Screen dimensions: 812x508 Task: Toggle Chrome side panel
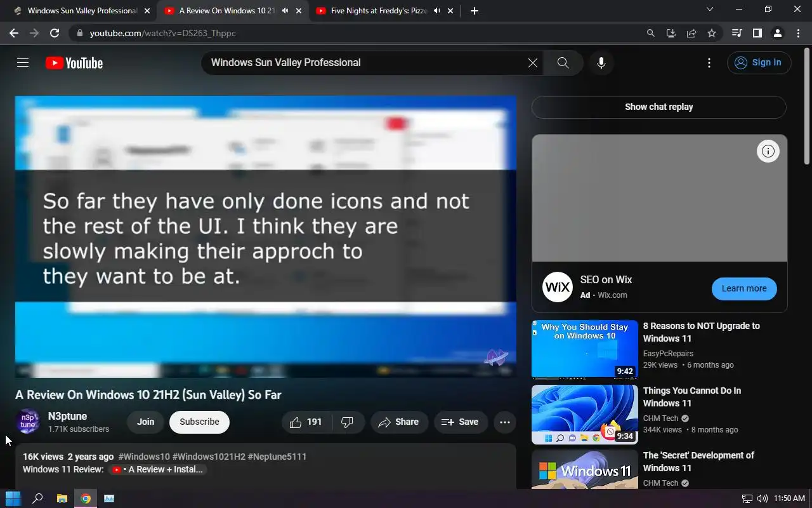(757, 33)
